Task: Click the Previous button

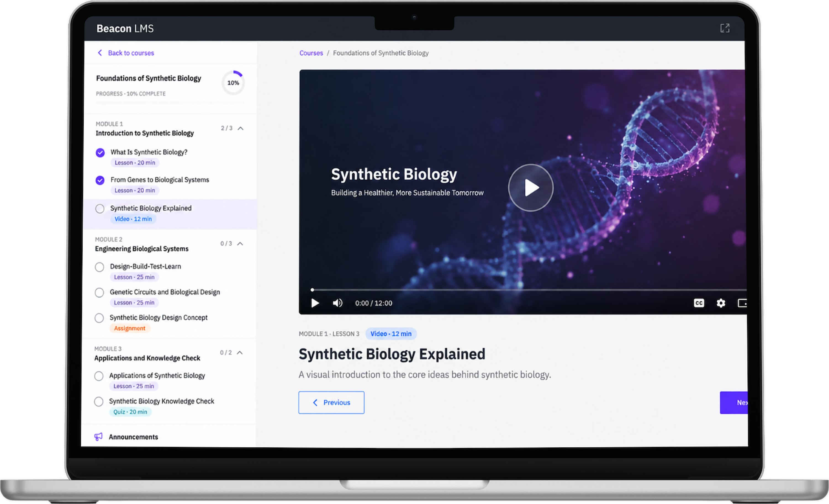Action: point(331,402)
